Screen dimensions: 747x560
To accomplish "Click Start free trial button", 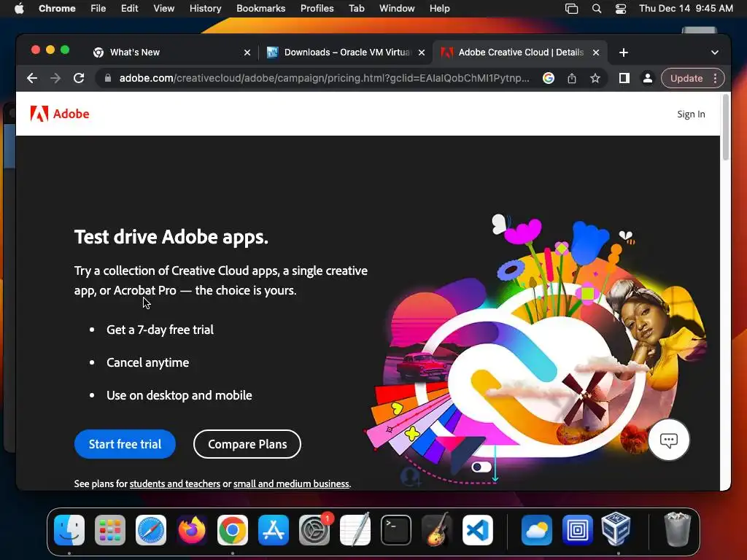I will tap(125, 444).
